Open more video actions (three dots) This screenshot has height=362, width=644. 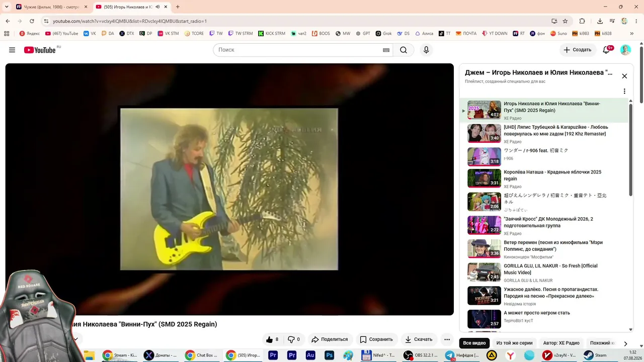447,339
